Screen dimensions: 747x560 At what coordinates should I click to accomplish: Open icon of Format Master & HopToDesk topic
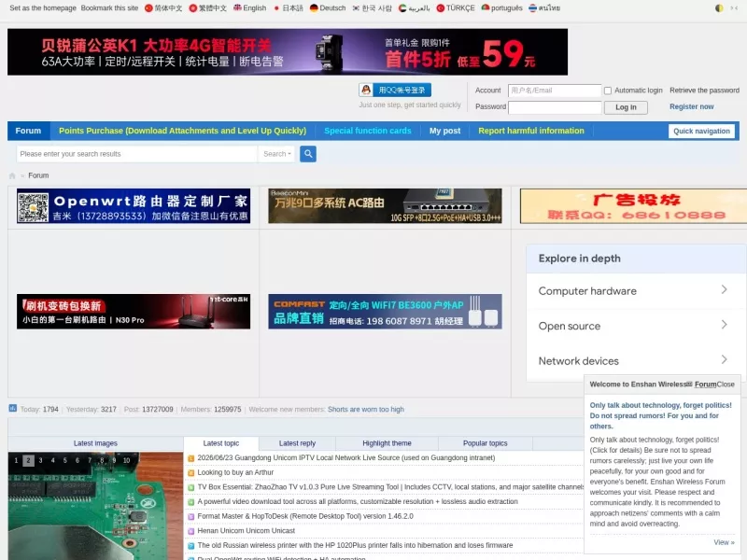191,517
